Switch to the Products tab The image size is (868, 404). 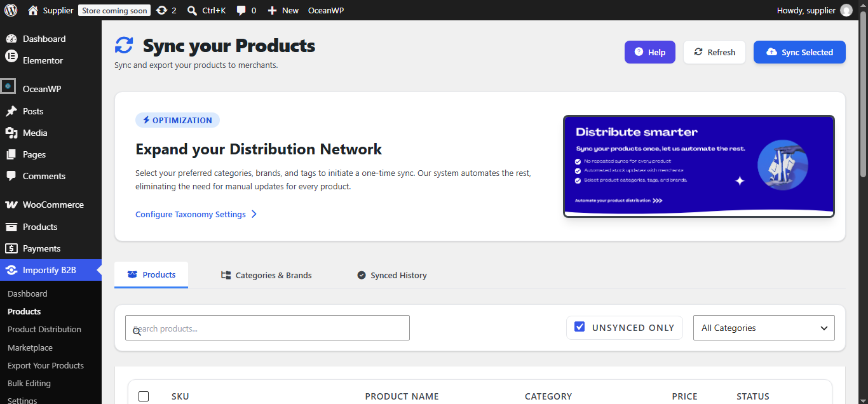(151, 275)
